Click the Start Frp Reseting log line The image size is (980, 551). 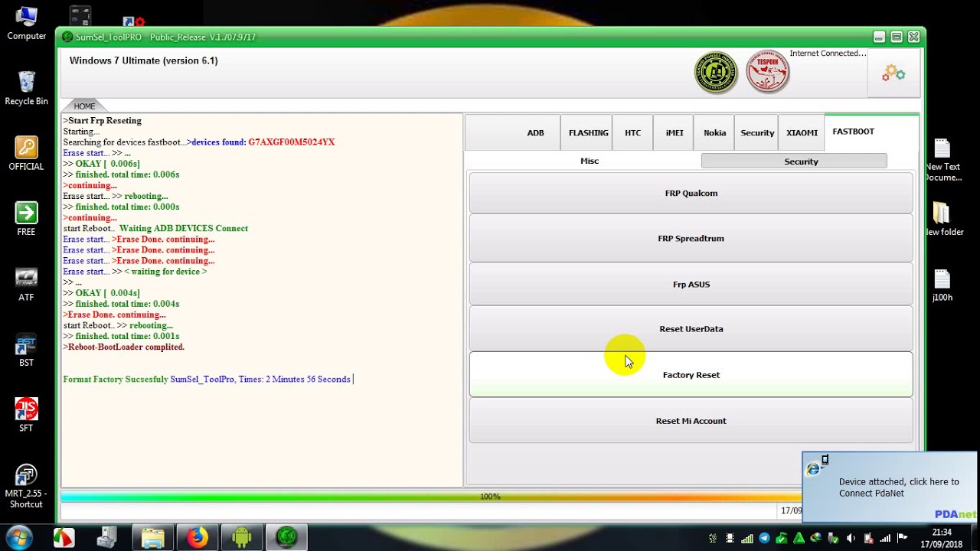pyautogui.click(x=103, y=121)
